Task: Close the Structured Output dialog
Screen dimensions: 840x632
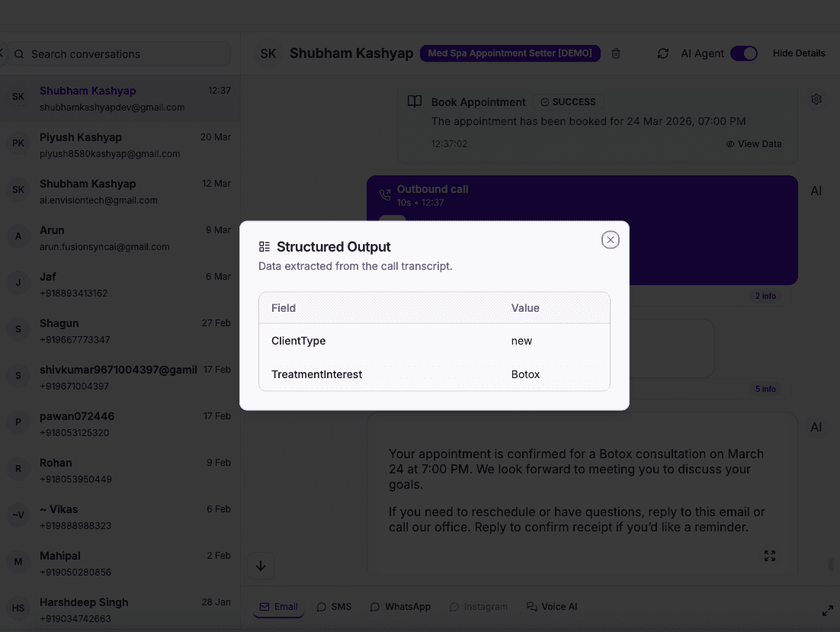Action: click(610, 239)
